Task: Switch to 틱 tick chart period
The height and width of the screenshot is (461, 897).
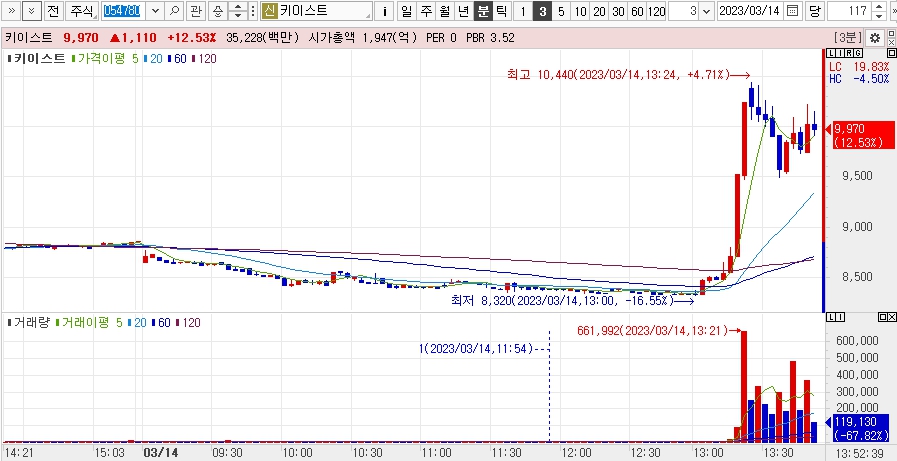Action: [501, 10]
